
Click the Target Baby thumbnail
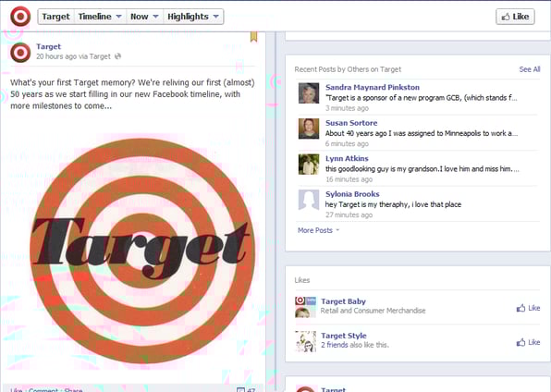point(305,307)
